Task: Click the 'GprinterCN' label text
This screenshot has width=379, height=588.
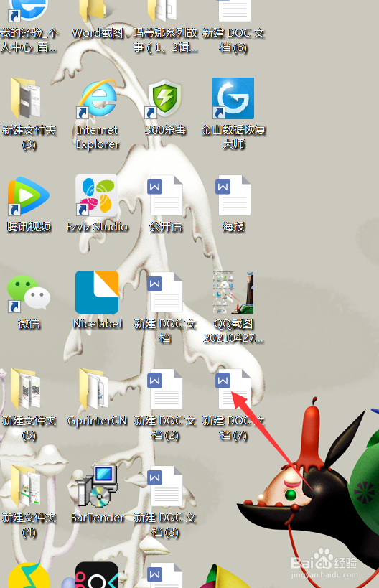Action: pyautogui.click(x=98, y=421)
